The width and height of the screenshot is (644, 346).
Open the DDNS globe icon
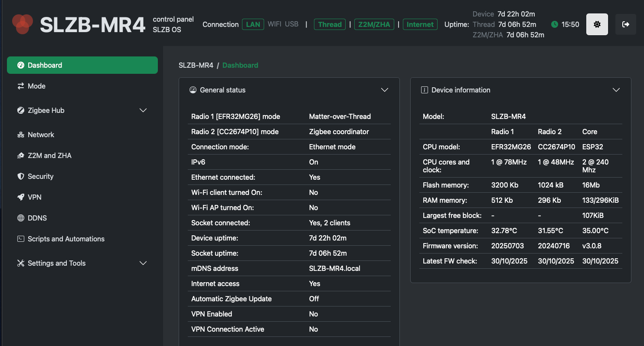click(20, 218)
